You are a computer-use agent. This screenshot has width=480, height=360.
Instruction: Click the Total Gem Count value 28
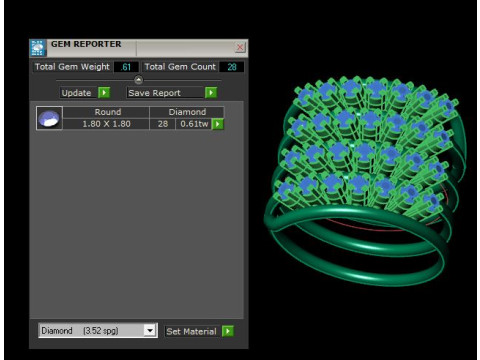click(x=231, y=67)
